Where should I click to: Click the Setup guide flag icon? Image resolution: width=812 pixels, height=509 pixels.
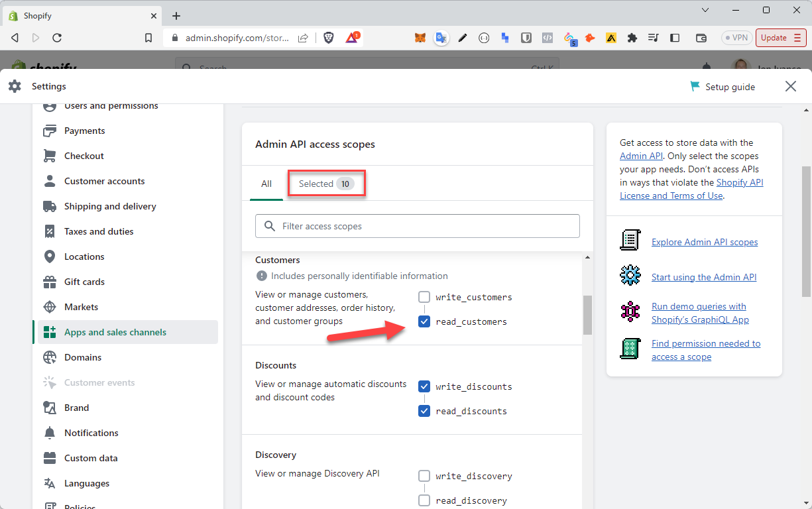click(x=695, y=86)
